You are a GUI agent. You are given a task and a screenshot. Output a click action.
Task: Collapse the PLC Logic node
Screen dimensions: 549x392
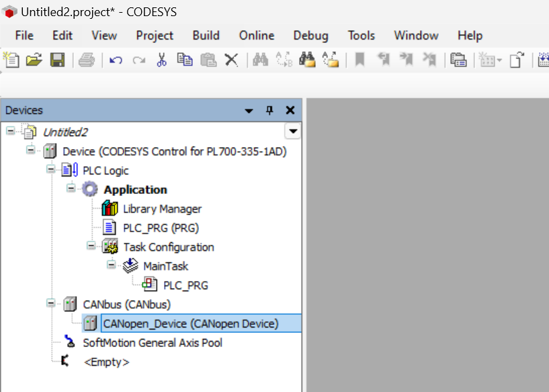point(51,169)
